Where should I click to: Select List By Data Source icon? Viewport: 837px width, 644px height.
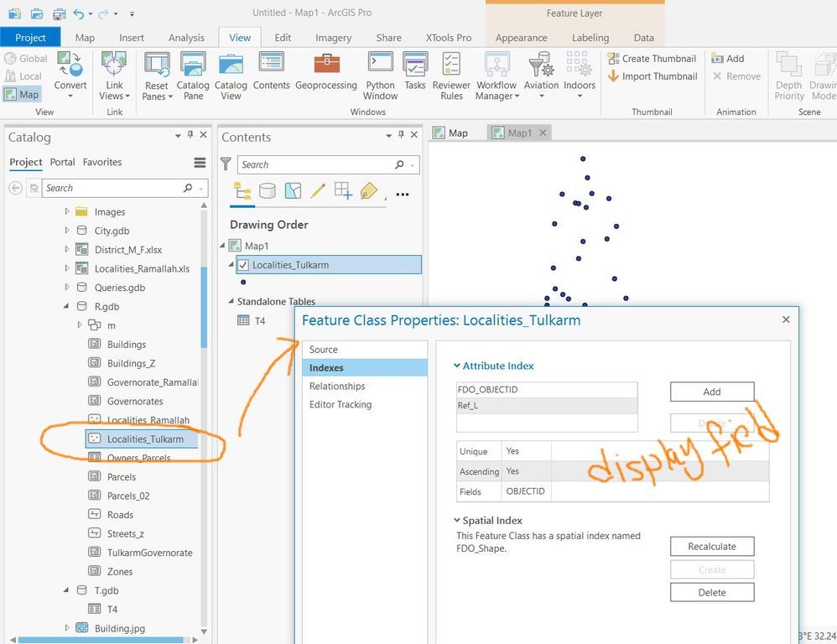(268, 190)
